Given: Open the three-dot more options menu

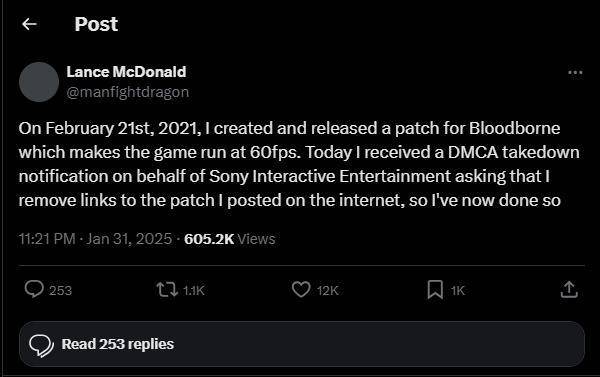Looking at the screenshot, I should (x=575, y=72).
